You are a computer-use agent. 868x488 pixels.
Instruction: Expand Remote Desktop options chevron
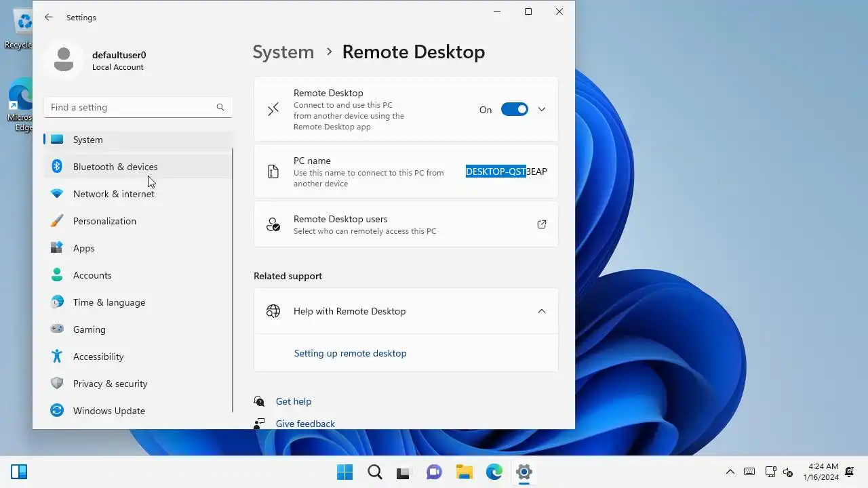(542, 109)
